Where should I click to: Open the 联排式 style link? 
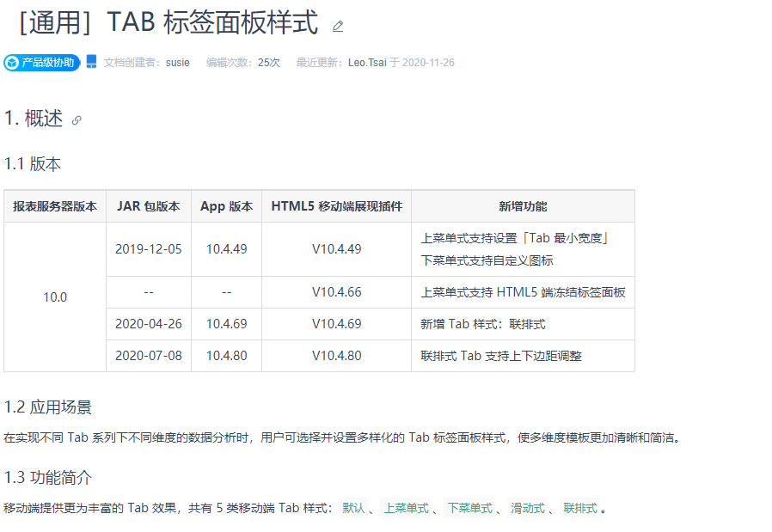click(580, 508)
